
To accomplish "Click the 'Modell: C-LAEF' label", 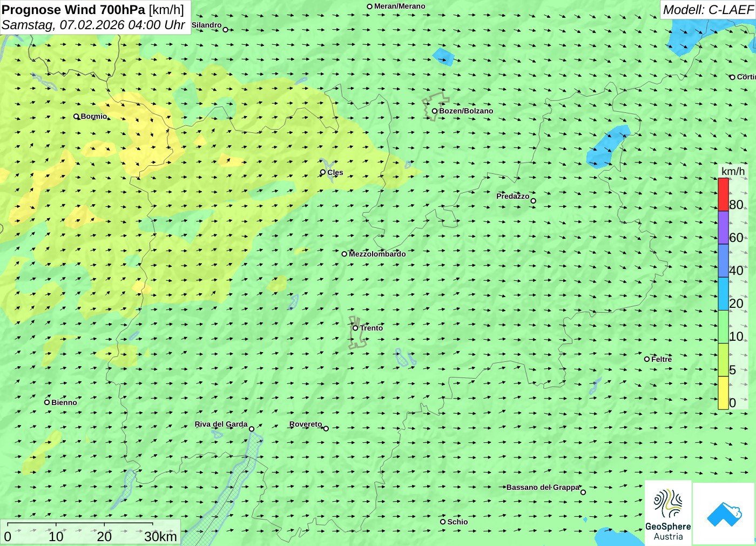I will (708, 10).
